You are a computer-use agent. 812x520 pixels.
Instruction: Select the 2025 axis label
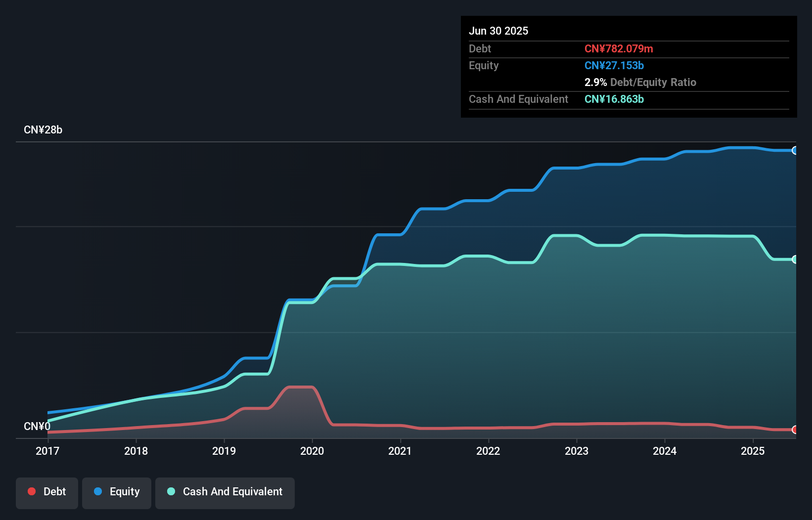pos(753,451)
